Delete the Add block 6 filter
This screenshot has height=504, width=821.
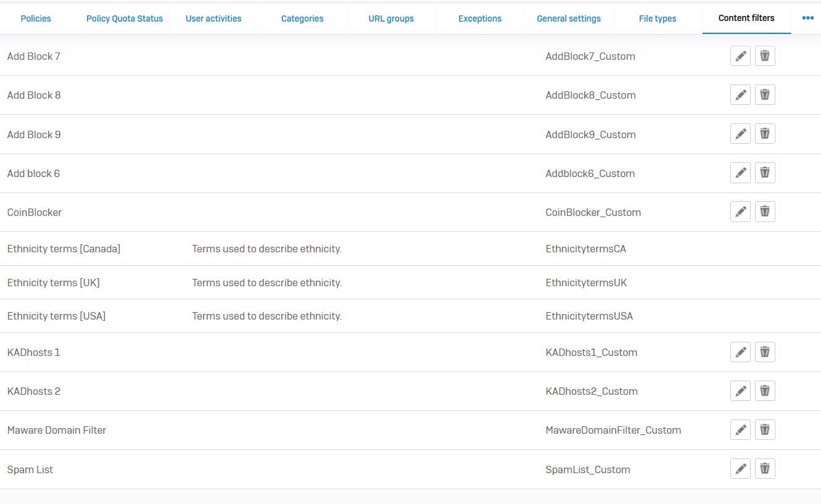coord(765,173)
